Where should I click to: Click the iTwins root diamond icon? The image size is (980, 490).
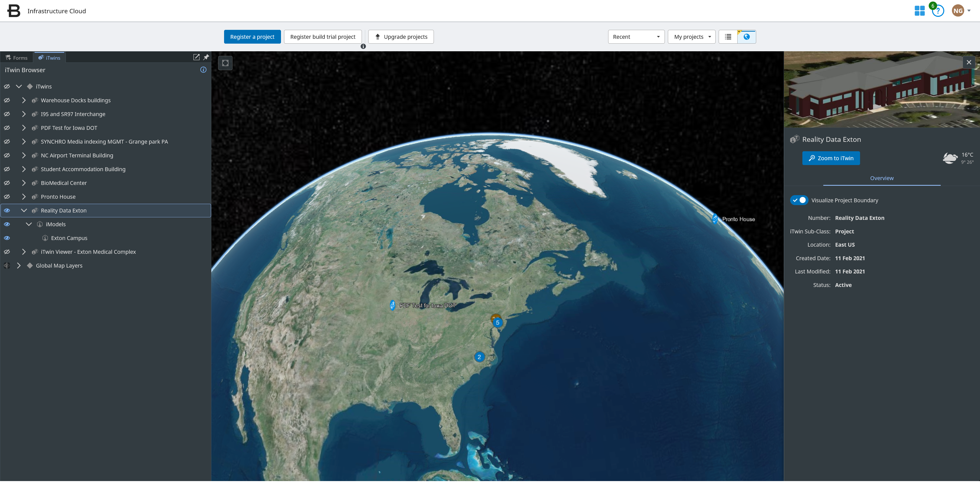point(30,86)
